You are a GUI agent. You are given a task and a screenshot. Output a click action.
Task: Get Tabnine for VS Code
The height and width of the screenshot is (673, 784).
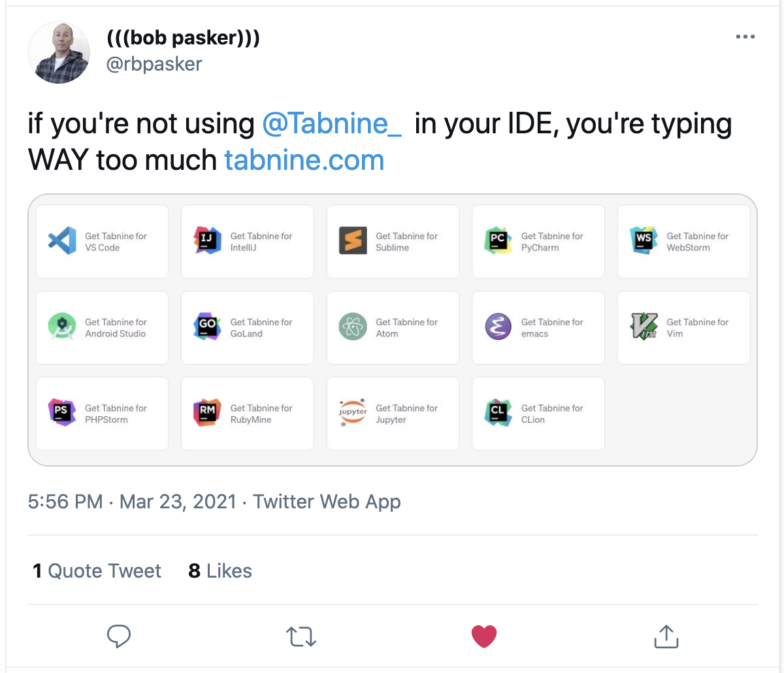(x=101, y=241)
